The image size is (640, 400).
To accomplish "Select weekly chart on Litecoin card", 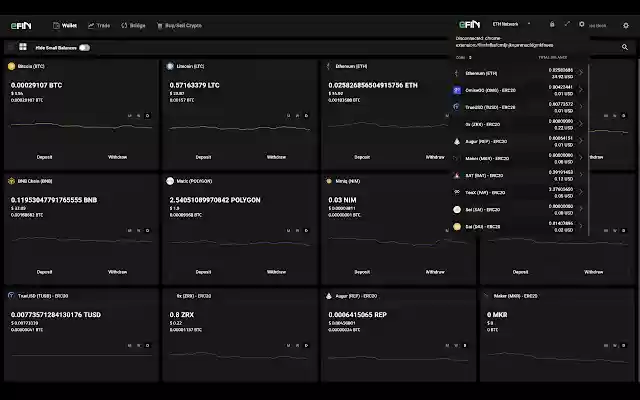I will pyautogui.click(x=298, y=116).
